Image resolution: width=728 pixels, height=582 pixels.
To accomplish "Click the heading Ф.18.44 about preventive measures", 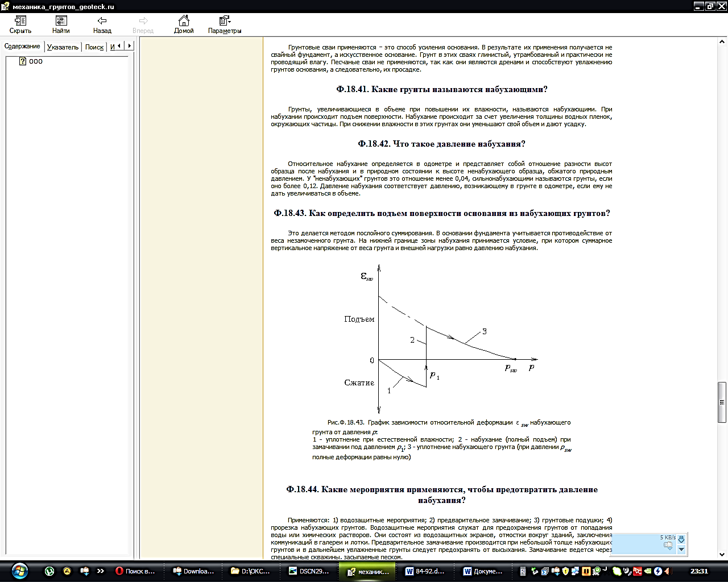I will click(441, 494).
